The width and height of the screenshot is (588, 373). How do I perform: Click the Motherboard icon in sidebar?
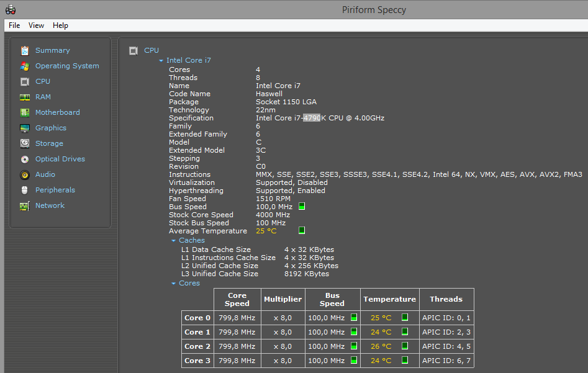25,112
